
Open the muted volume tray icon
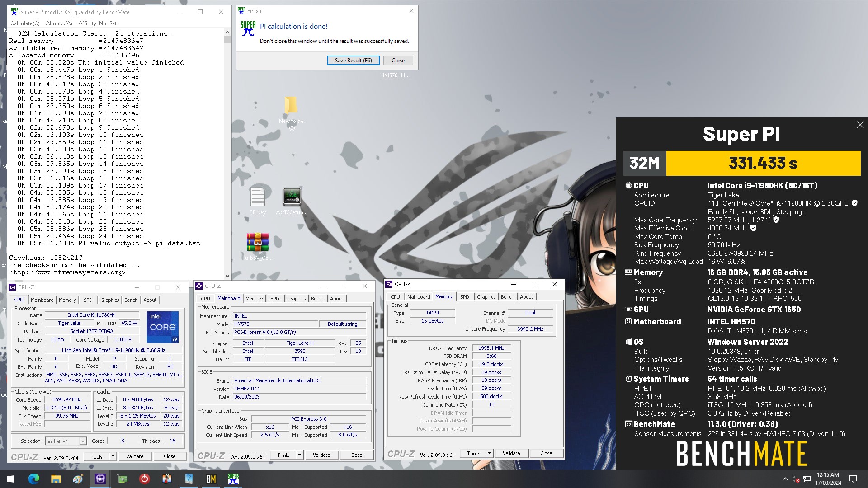coord(796,479)
